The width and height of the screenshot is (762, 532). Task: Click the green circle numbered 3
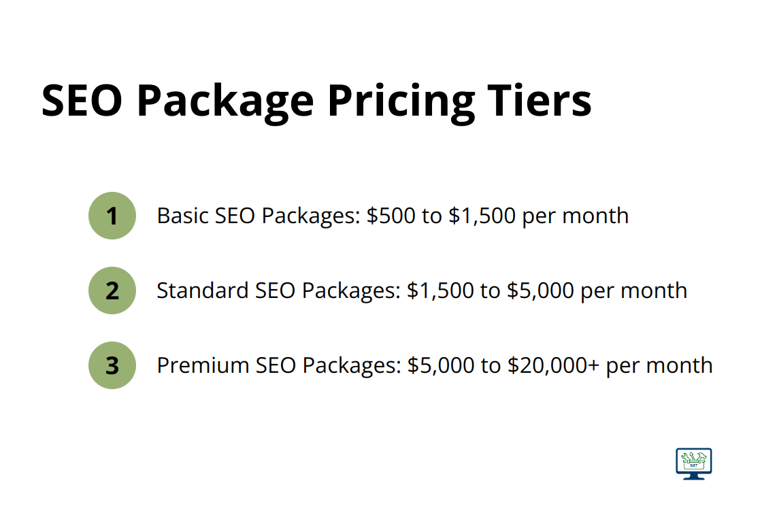[112, 365]
